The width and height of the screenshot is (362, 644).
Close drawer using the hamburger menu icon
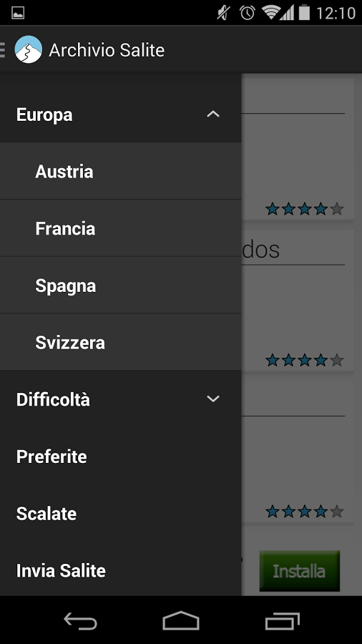coord(2,49)
